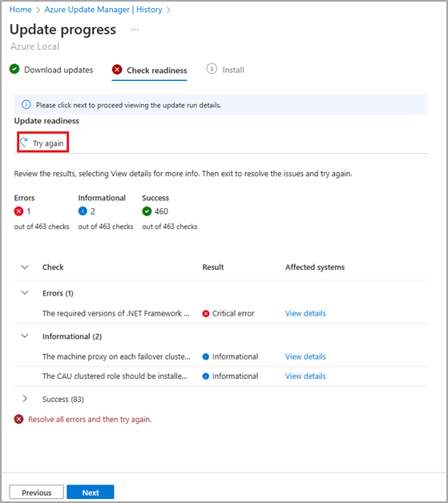The image size is (448, 503).
Task: Collapse the Informational (2) group
Action: (25, 336)
